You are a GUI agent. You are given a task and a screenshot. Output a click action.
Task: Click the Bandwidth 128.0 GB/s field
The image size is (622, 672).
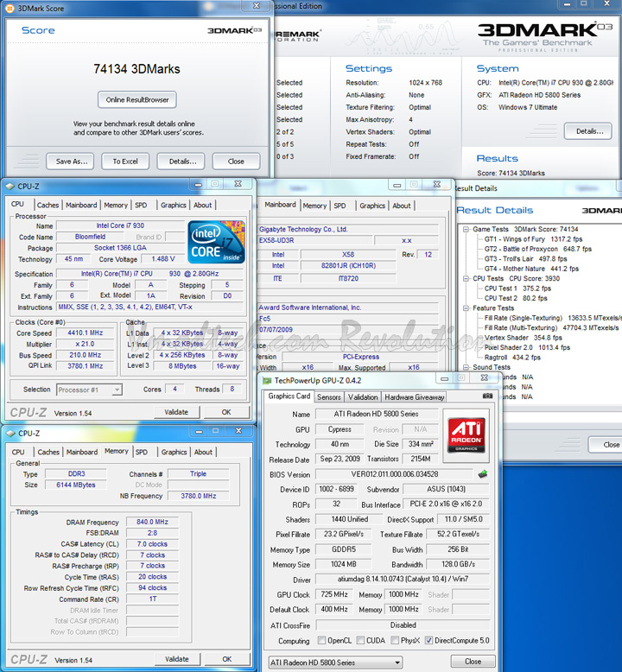click(x=458, y=564)
